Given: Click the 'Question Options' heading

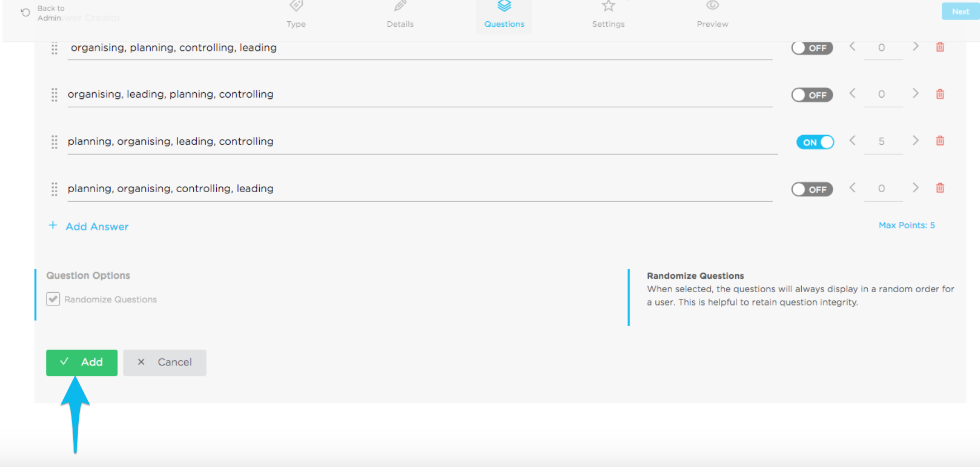Looking at the screenshot, I should (x=88, y=275).
